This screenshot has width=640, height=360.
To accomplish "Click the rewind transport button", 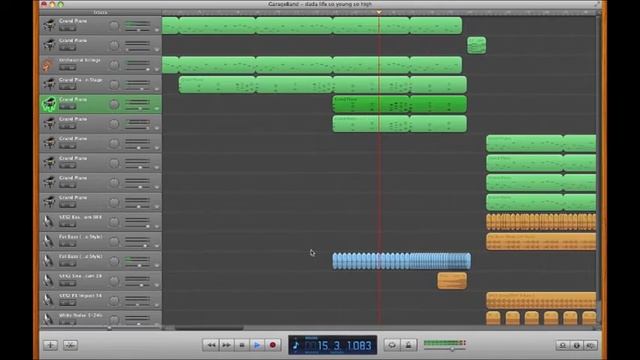I will 211,345.
